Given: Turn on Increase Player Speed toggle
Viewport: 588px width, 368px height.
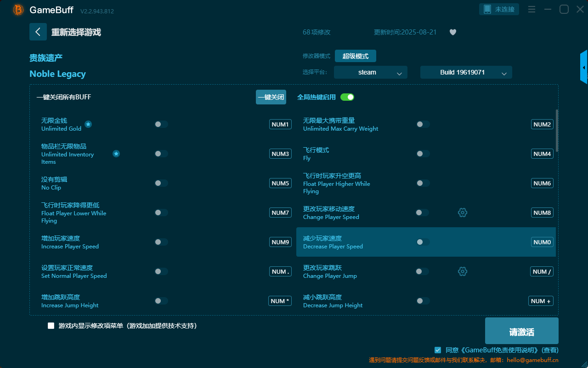Looking at the screenshot, I should pyautogui.click(x=161, y=242).
